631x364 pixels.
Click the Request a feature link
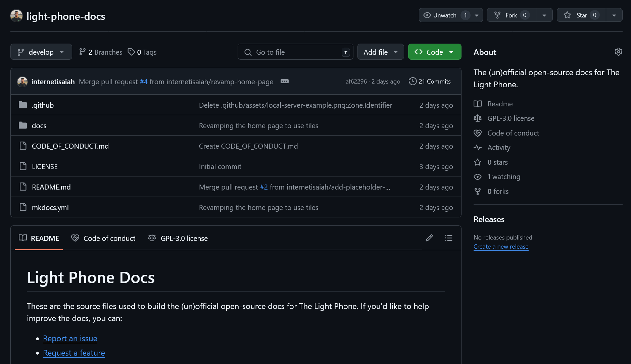74,353
